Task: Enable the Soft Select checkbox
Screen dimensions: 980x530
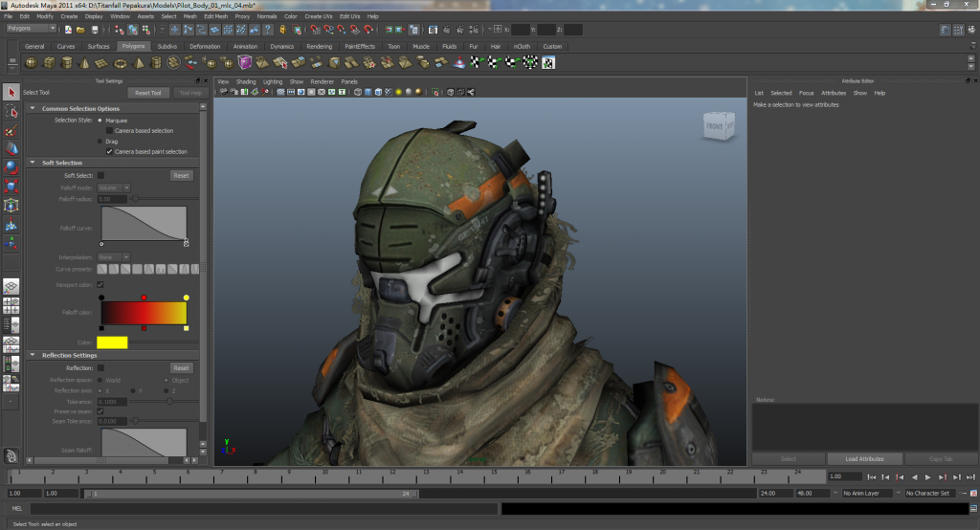Action: 100,175
